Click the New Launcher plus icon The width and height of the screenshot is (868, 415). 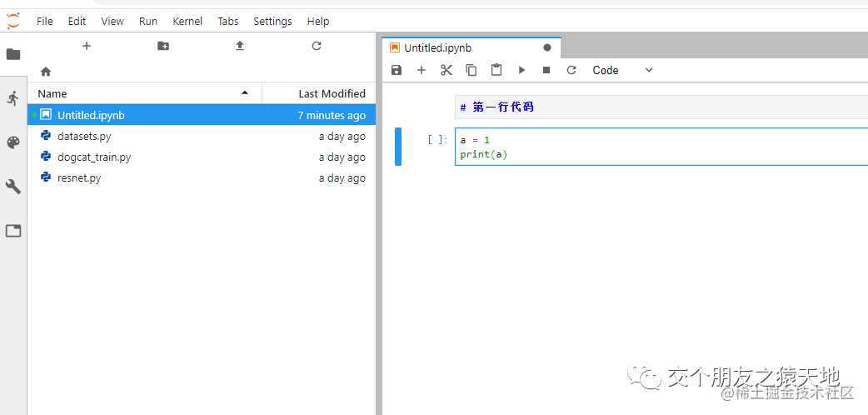click(x=87, y=46)
